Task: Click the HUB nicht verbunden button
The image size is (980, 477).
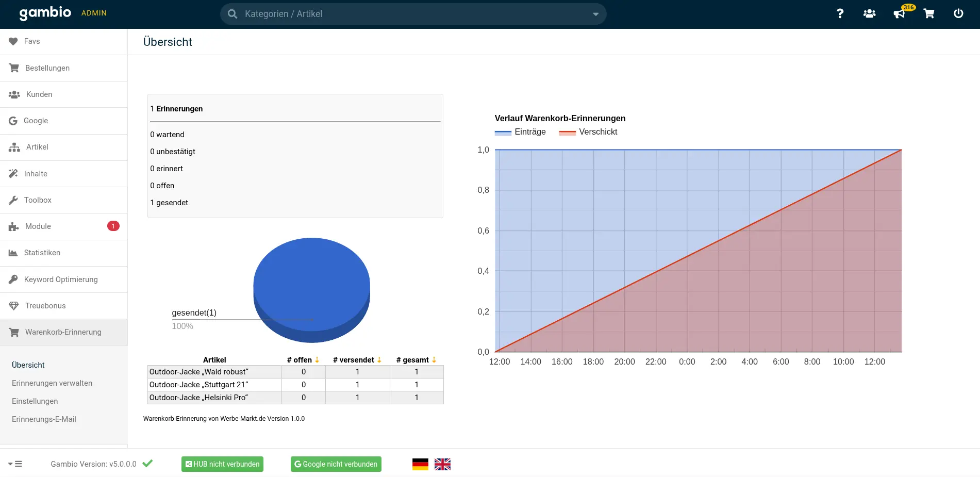Action: (x=222, y=464)
